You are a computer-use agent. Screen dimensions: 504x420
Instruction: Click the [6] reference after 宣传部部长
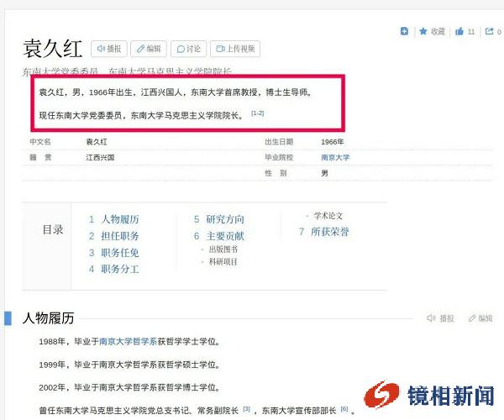344,409
